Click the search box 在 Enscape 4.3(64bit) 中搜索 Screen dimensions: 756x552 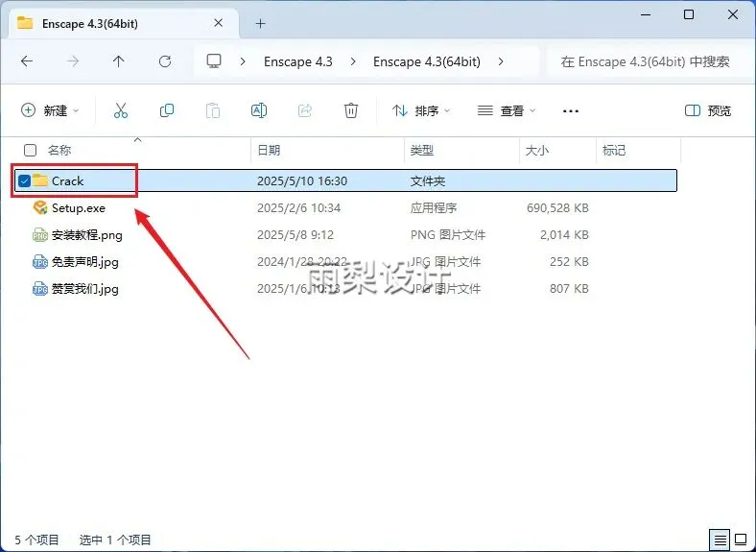click(x=648, y=61)
